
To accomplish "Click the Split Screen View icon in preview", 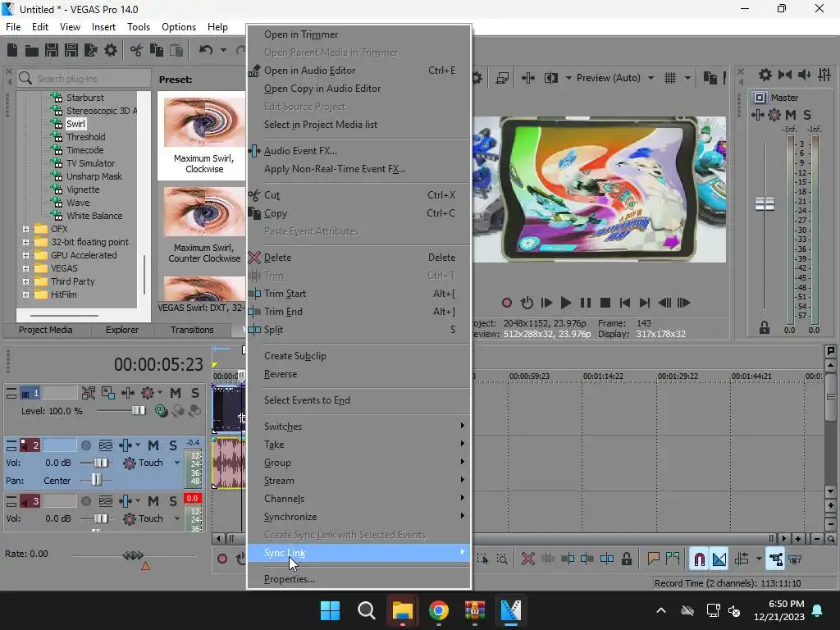I will coord(550,78).
